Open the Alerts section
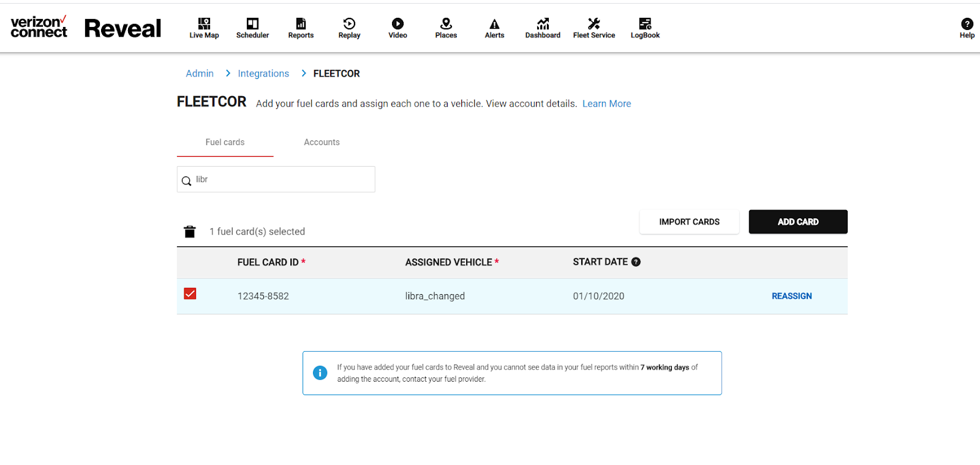Image resolution: width=980 pixels, height=465 pixels. [x=494, y=28]
